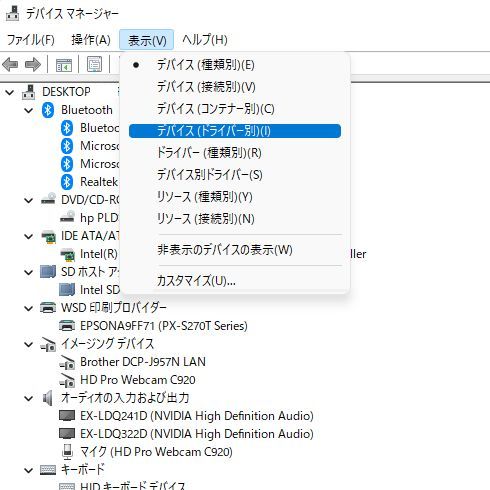The width and height of the screenshot is (490, 490).
Task: Click the properties toolbar icon
Action: [x=94, y=64]
